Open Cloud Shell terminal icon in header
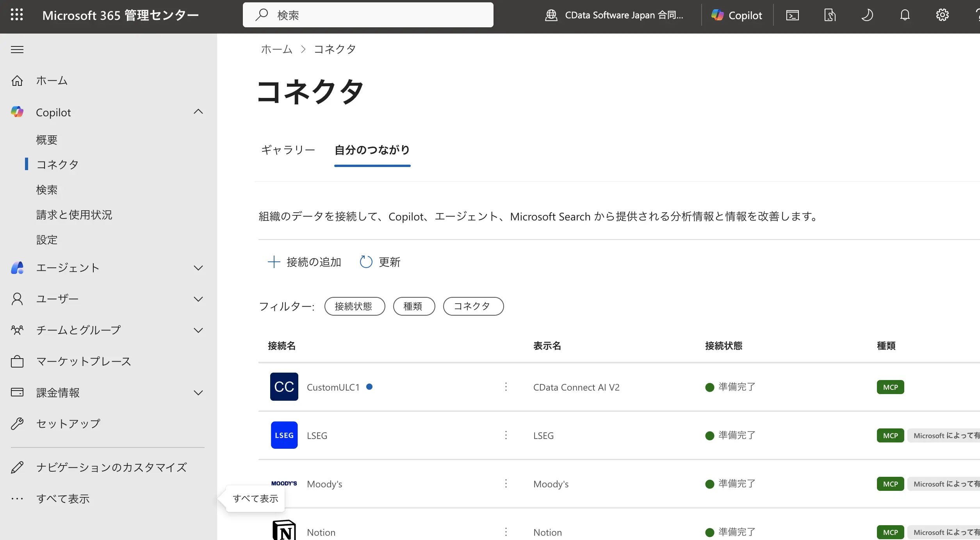This screenshot has height=540, width=980. (x=792, y=15)
